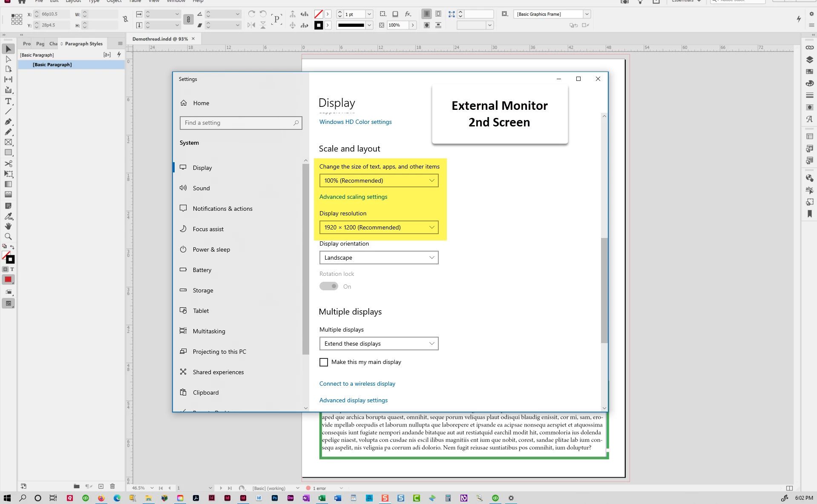This screenshot has width=817, height=504.
Task: Select the Rectangle tool
Action: 8,152
